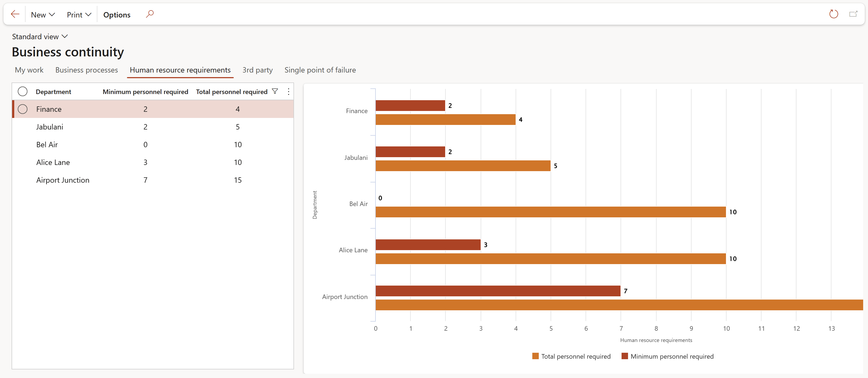Open page in new window icon
The width and height of the screenshot is (868, 378).
coord(853,14)
